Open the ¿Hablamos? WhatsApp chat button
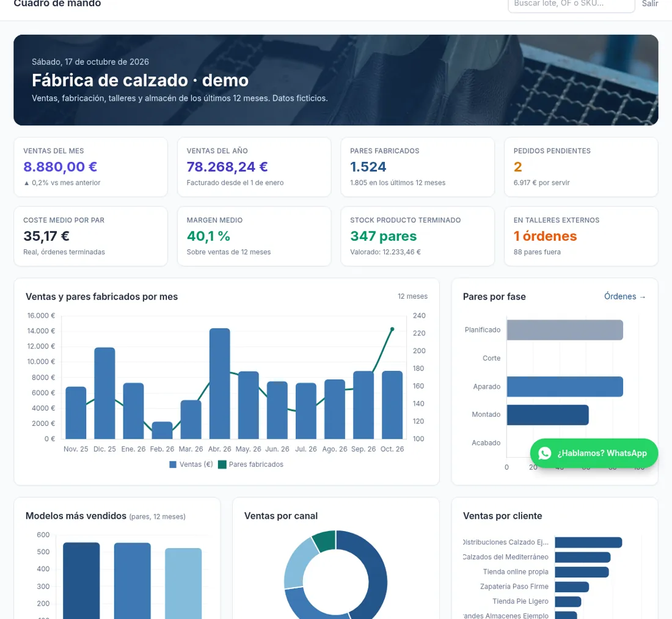The image size is (672, 619). point(594,453)
